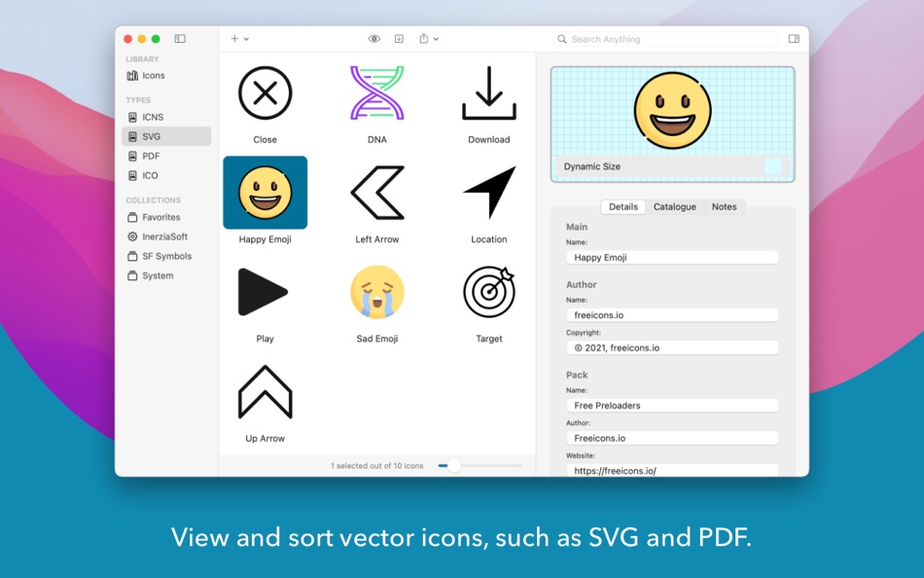Click the Main Name field

[672, 257]
